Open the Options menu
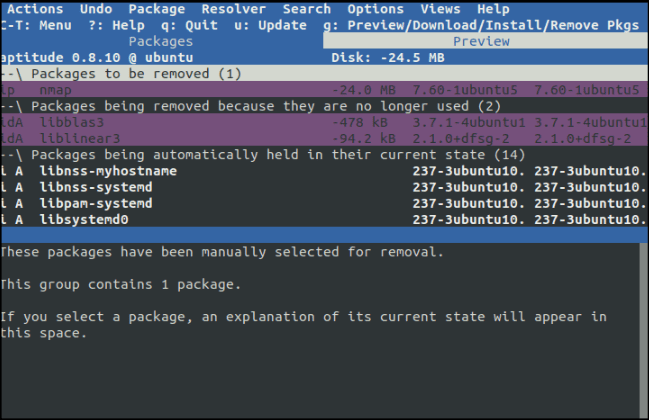Image resolution: width=649 pixels, height=420 pixels. coord(375,9)
